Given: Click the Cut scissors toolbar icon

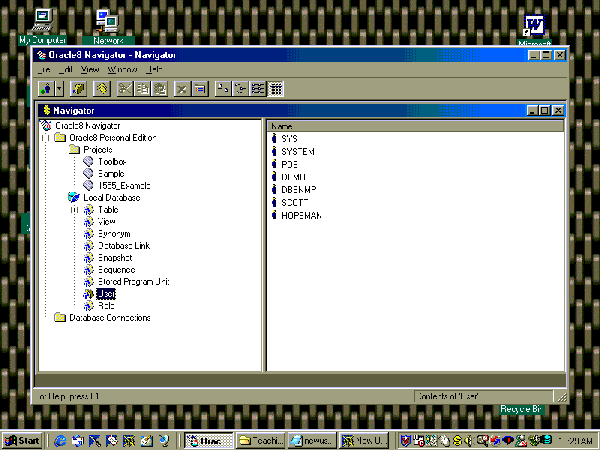Looking at the screenshot, I should (x=125, y=89).
